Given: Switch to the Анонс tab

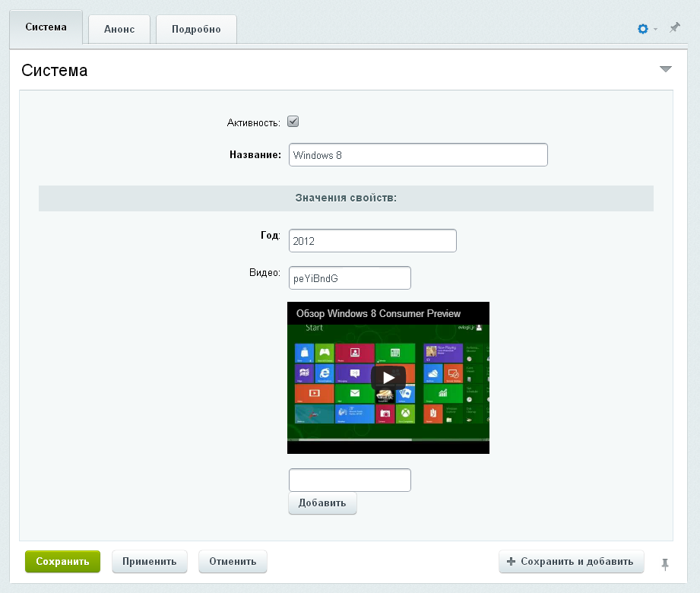Looking at the screenshot, I should (119, 29).
